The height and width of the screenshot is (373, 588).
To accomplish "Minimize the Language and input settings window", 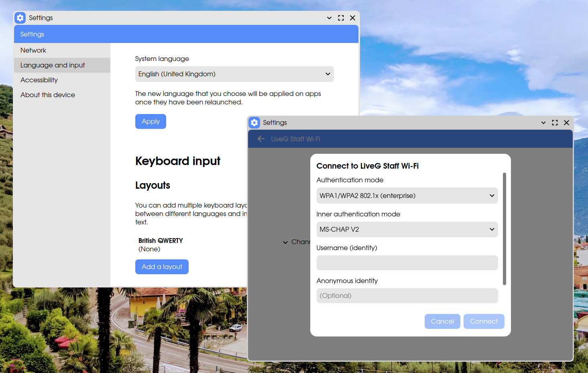I will click(x=329, y=18).
